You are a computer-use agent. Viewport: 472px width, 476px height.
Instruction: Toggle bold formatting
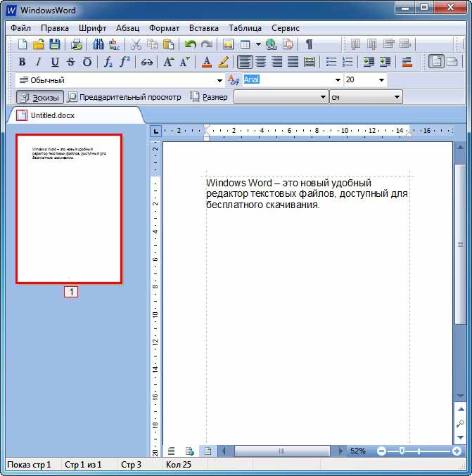tap(22, 62)
